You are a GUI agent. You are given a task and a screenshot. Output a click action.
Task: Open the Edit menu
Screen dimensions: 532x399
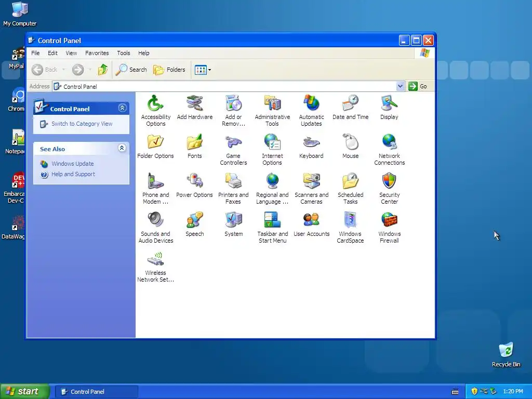(52, 53)
